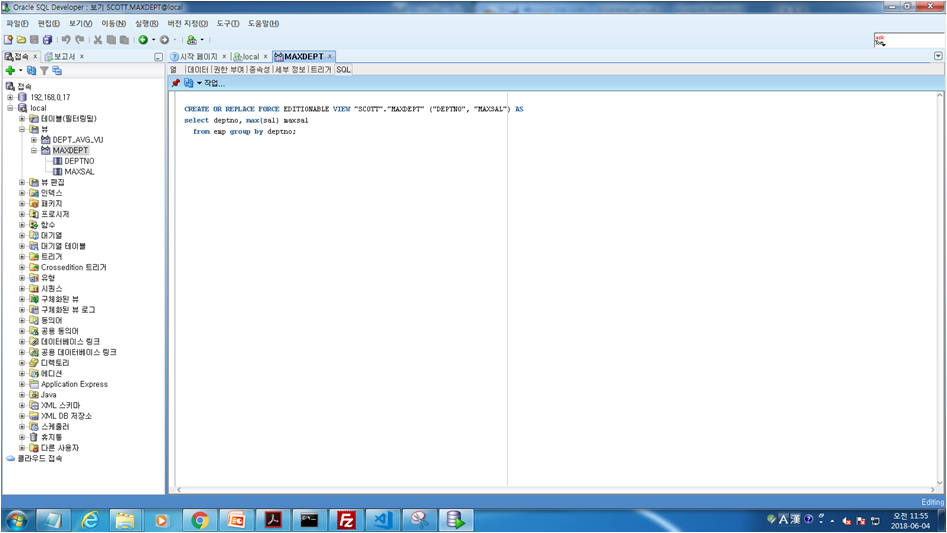Click the New file toolbar icon
Viewport: 947px width, 533px height.
[8, 40]
